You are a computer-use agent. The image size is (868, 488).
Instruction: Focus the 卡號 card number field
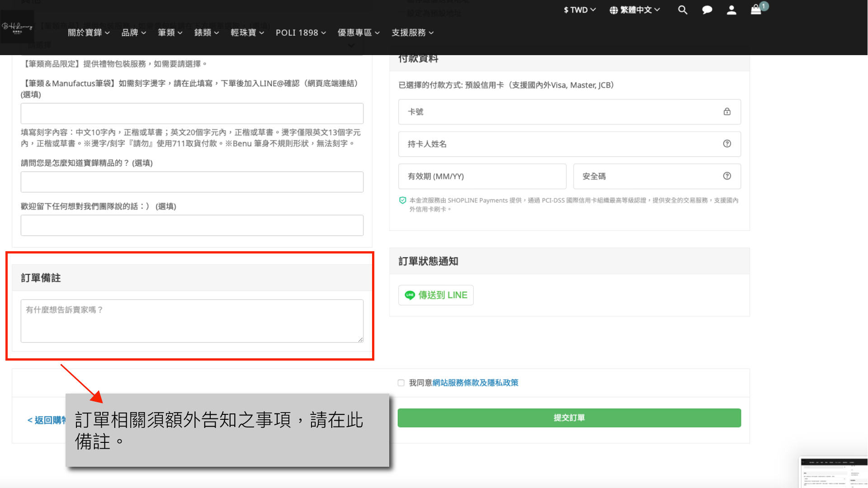(561, 112)
